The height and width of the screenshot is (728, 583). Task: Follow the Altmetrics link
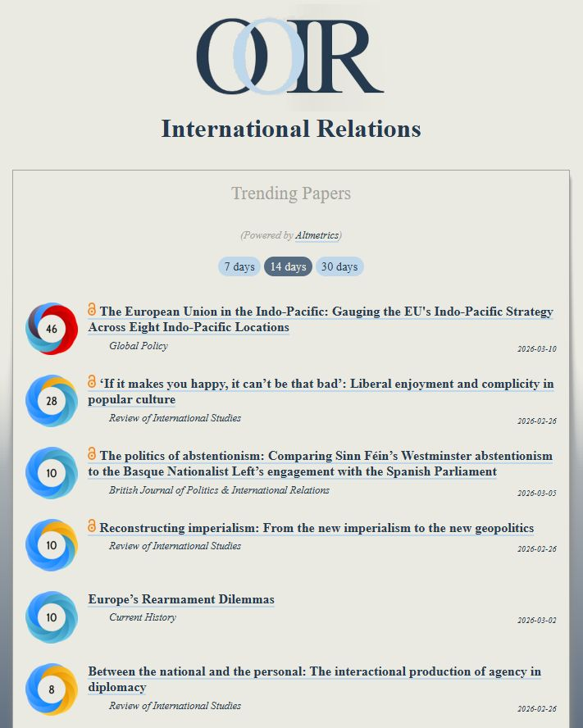point(317,235)
